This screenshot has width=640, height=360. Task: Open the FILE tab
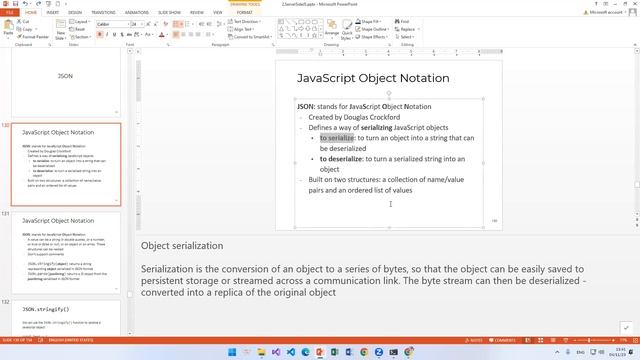point(9,13)
